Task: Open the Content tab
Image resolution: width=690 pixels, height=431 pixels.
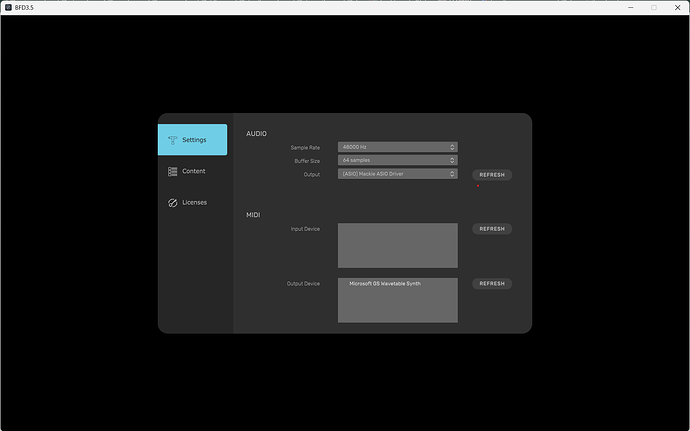Action: tap(194, 171)
